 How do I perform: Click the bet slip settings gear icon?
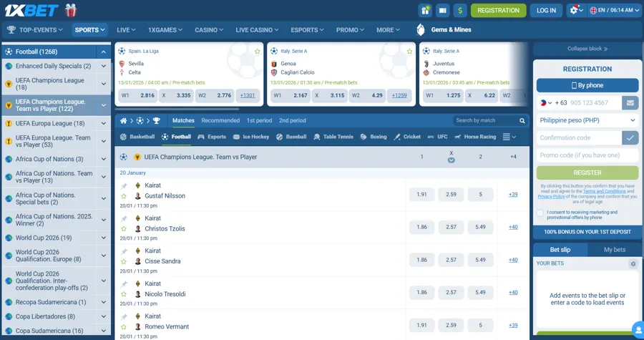633,263
